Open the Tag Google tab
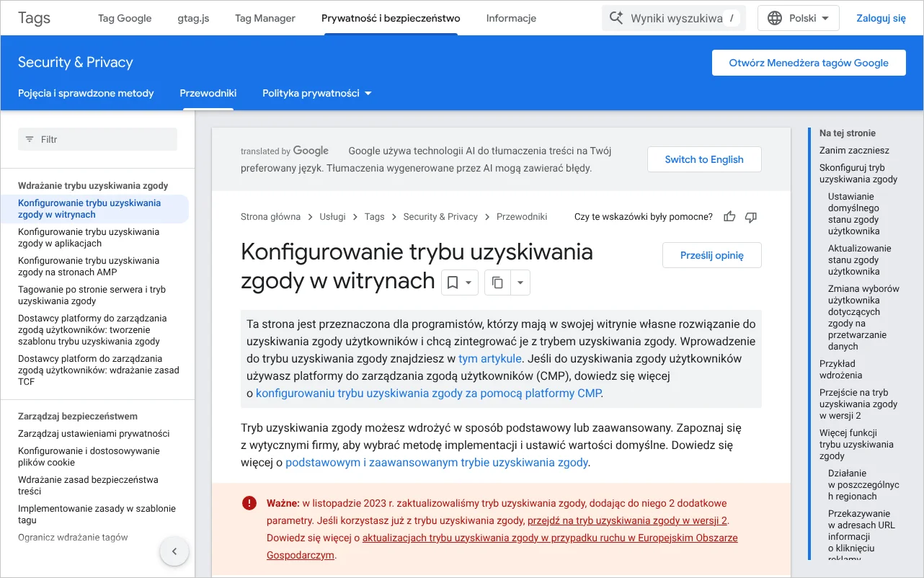The image size is (924, 578). (x=125, y=18)
